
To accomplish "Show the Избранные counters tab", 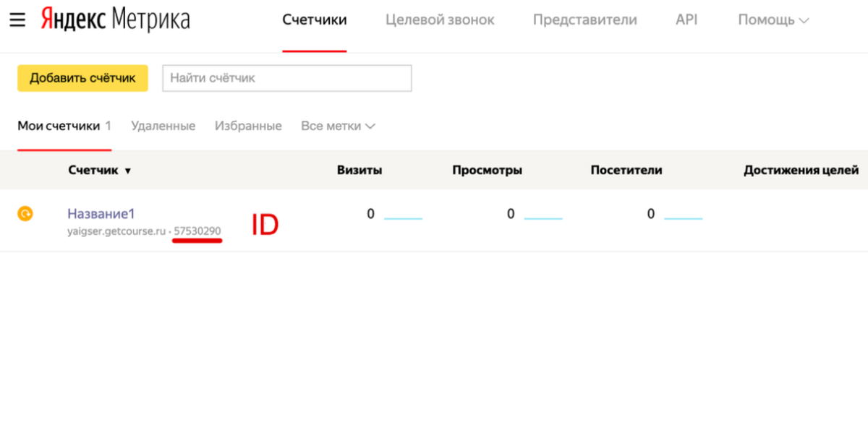I will coord(248,126).
